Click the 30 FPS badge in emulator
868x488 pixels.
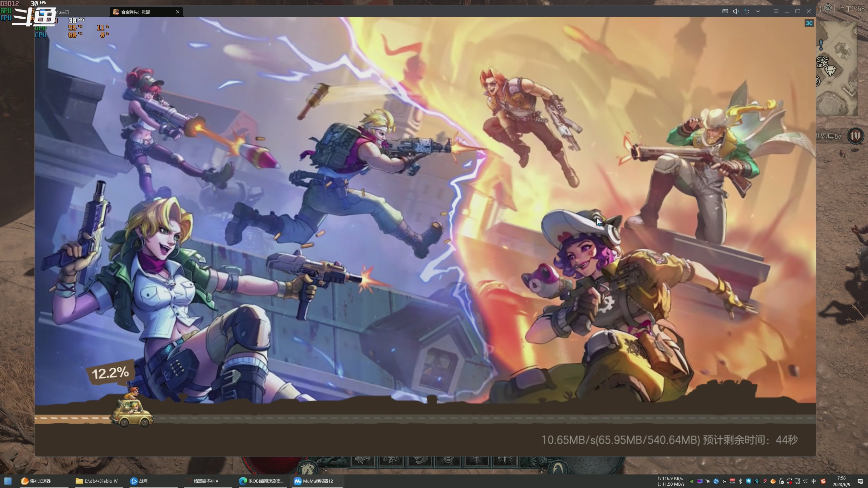click(809, 23)
